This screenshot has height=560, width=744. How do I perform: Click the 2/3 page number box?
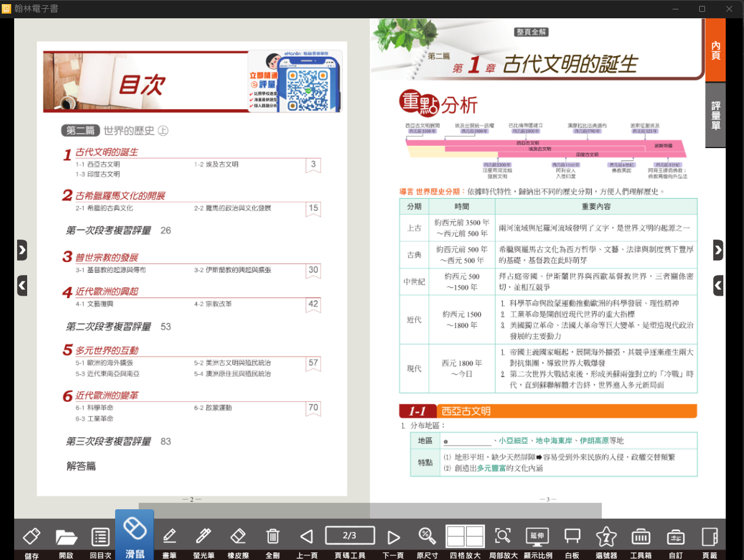pos(350,536)
